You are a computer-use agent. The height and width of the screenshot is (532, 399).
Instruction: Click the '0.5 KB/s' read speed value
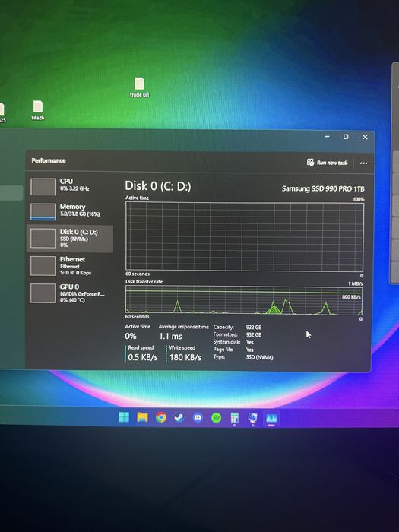[143, 357]
